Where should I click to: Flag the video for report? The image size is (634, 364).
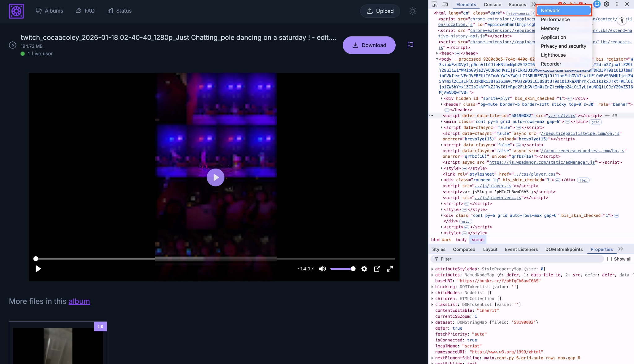point(410,45)
